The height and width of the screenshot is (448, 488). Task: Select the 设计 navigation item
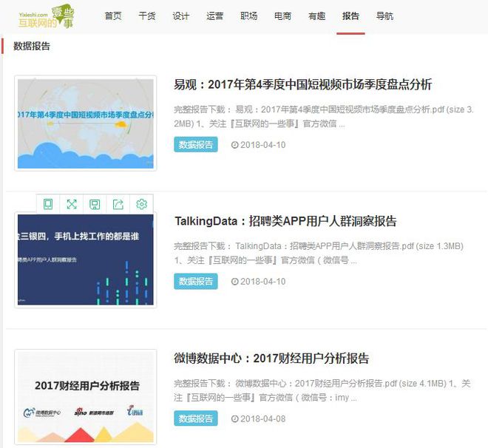pos(181,16)
